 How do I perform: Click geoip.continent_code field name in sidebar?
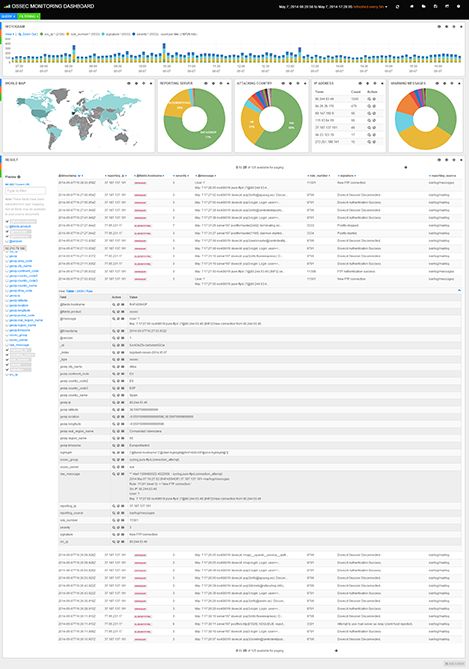24,271
